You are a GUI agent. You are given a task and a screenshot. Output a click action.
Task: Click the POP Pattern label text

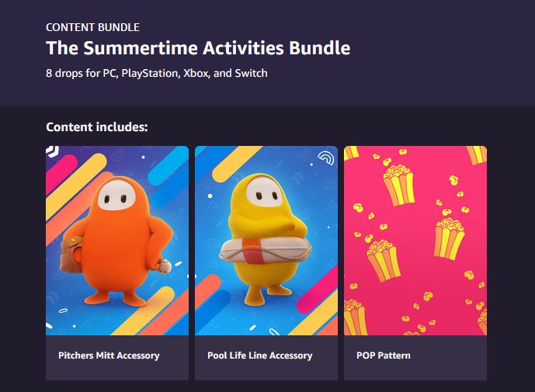[x=384, y=356]
